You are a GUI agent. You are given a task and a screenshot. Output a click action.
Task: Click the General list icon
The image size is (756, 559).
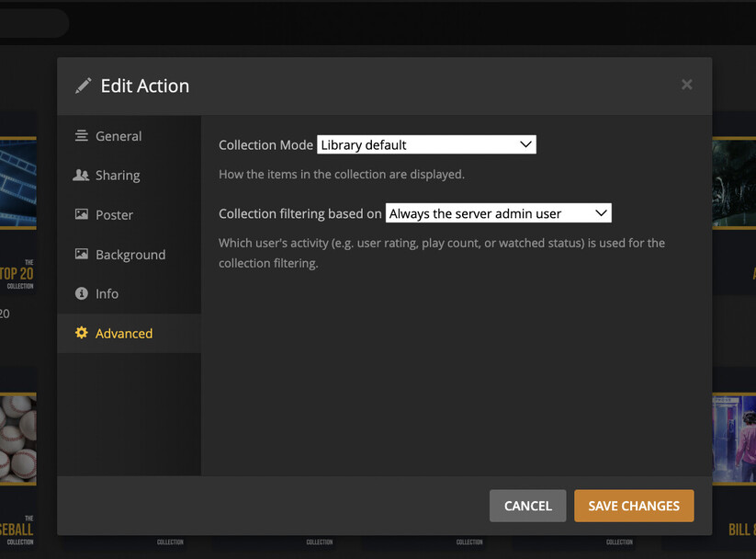tap(82, 136)
